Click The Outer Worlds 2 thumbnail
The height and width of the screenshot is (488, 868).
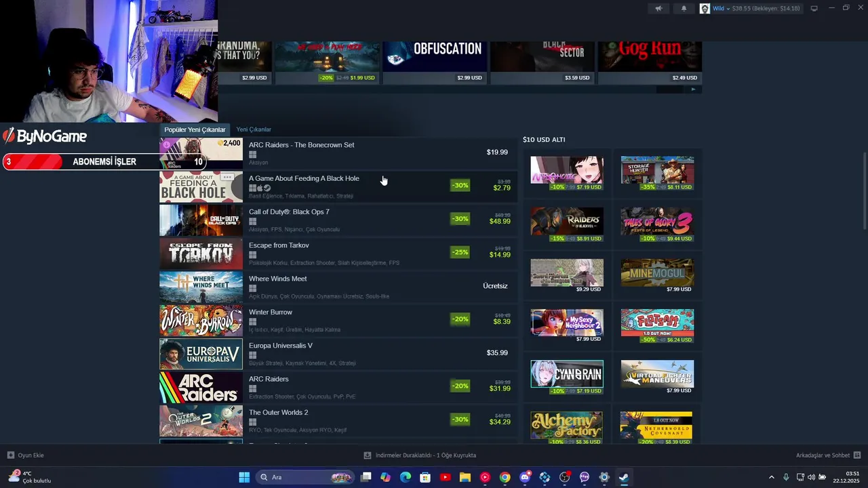pyautogui.click(x=201, y=421)
